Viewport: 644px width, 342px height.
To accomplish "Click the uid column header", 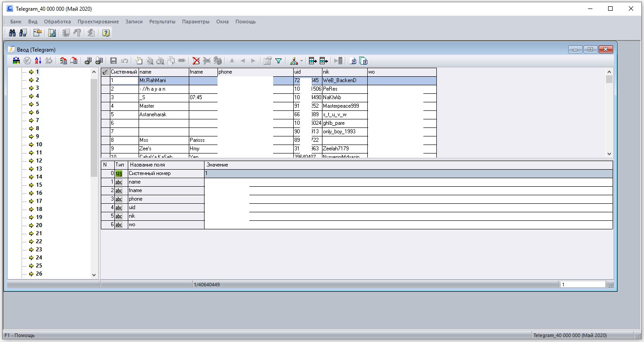I will (308, 72).
